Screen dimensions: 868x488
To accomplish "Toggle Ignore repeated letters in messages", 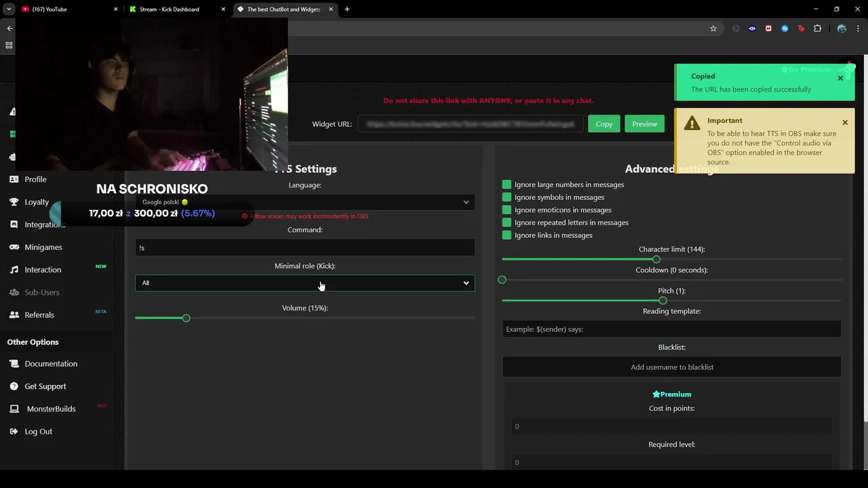I will 507,222.
